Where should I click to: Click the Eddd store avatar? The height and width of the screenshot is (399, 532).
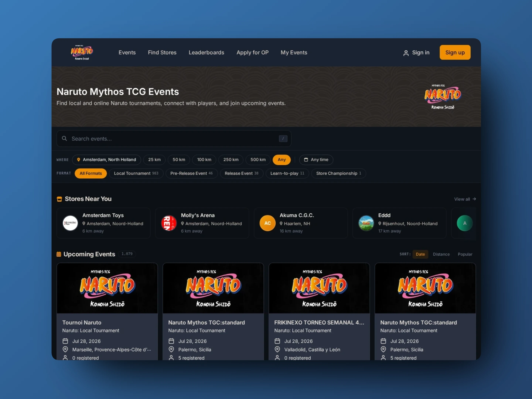pyautogui.click(x=366, y=223)
